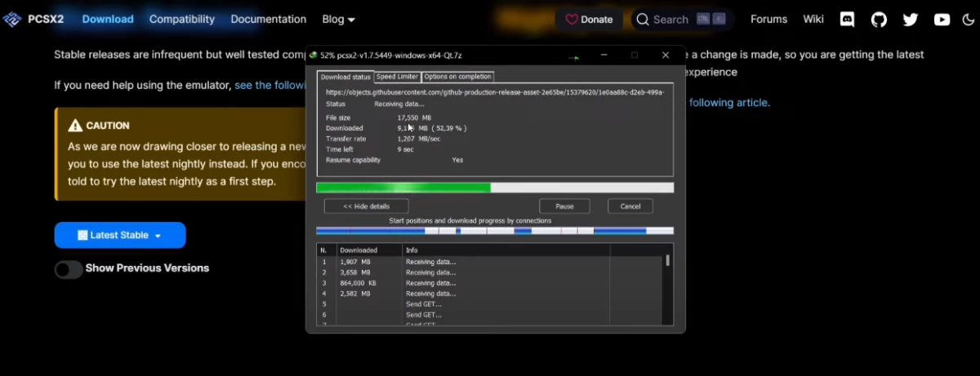Click the download dialog's app icon
Screen dimensions: 980x376
coord(314,55)
